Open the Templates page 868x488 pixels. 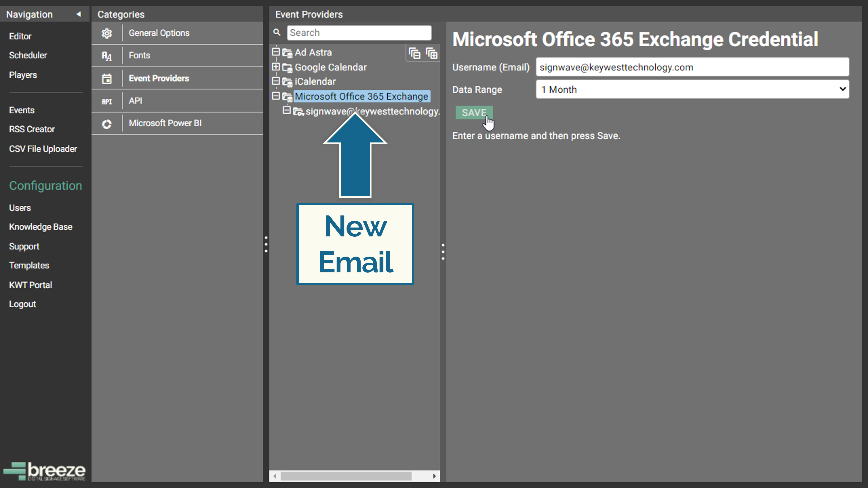[29, 265]
